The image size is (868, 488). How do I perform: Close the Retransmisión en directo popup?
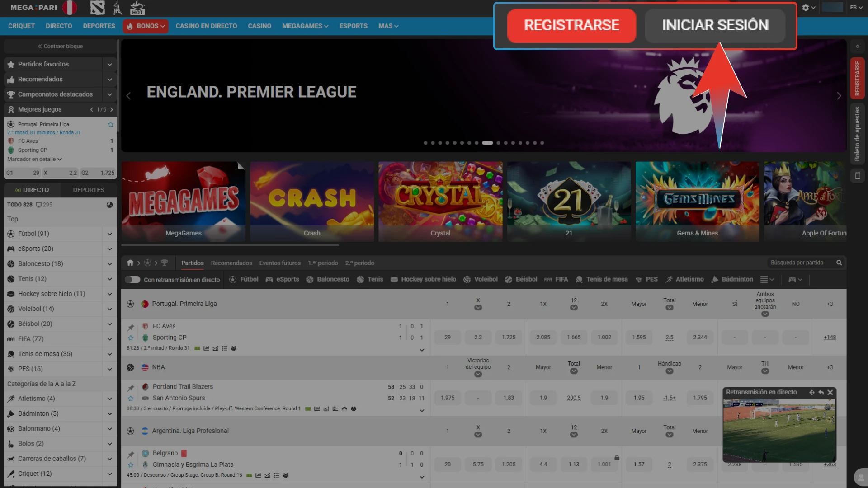point(830,393)
